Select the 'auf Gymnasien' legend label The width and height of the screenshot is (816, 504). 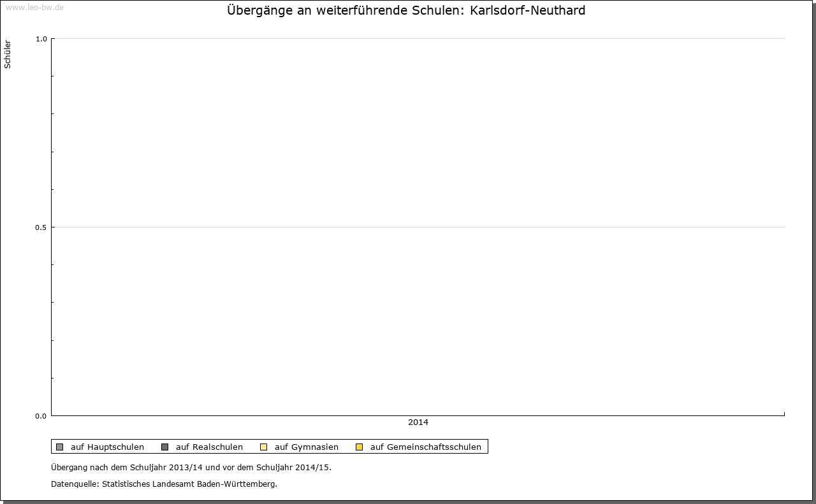(x=306, y=447)
